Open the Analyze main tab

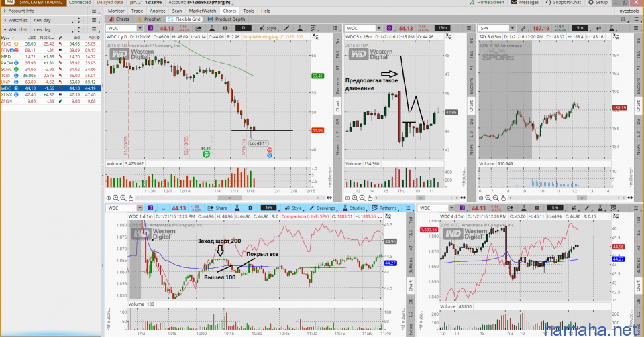pyautogui.click(x=158, y=11)
